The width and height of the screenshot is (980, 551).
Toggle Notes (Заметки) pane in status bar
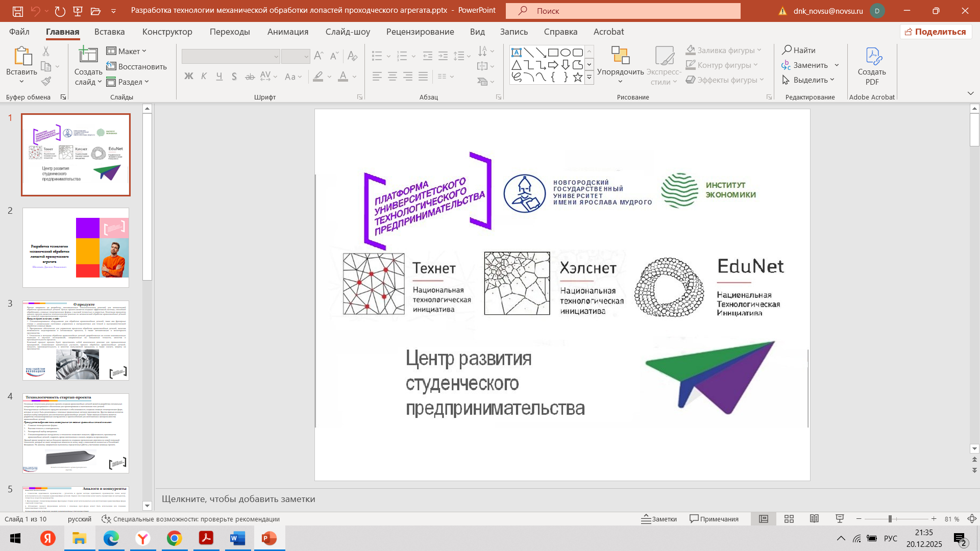pos(659,519)
